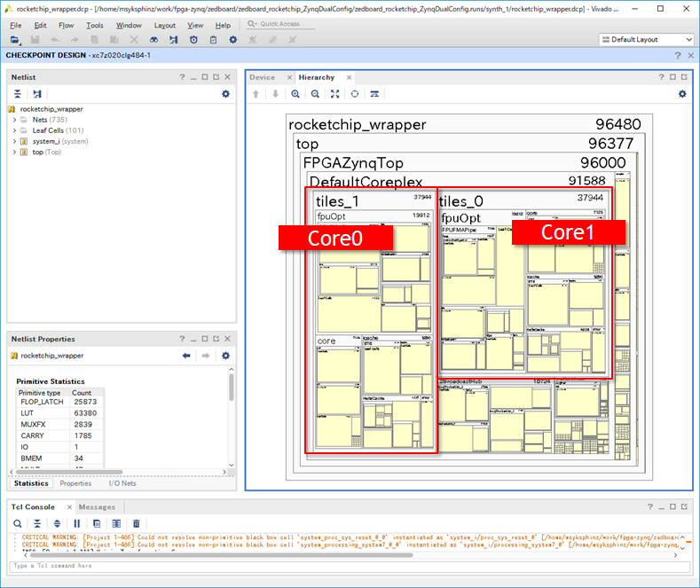The width and height of the screenshot is (700, 588).
Task: Open Netlist Properties settings gear
Action: click(x=226, y=356)
